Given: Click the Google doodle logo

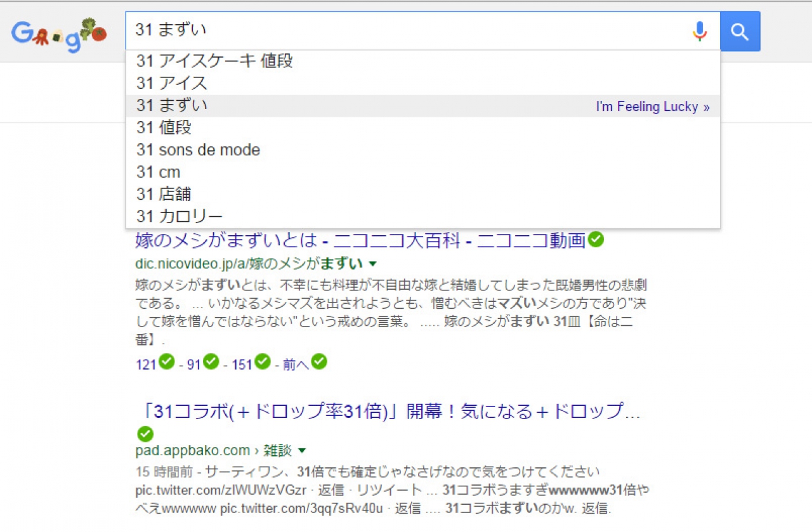Looking at the screenshot, I should pos(59,36).
